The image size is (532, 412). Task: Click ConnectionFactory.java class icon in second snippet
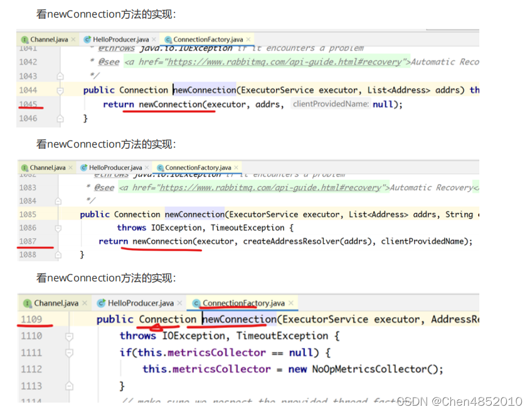(x=160, y=168)
